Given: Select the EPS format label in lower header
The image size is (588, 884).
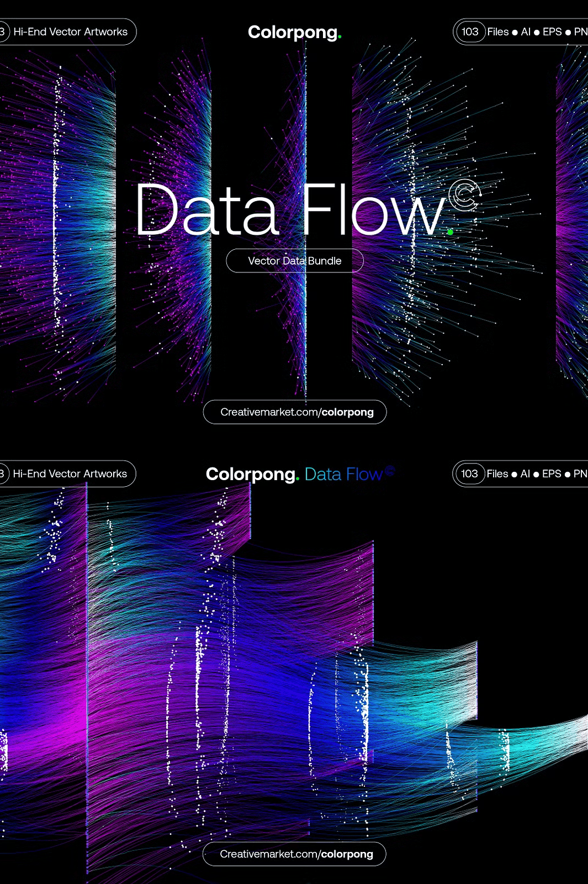Looking at the screenshot, I should point(552,474).
